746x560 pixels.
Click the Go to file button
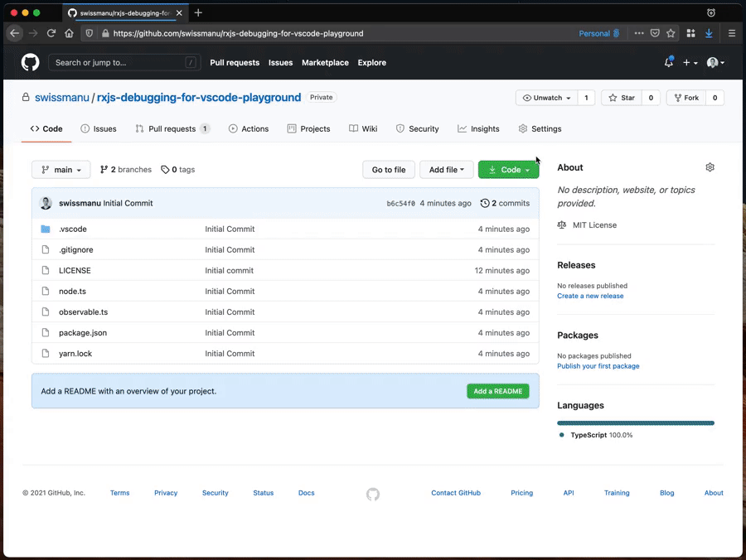point(389,170)
